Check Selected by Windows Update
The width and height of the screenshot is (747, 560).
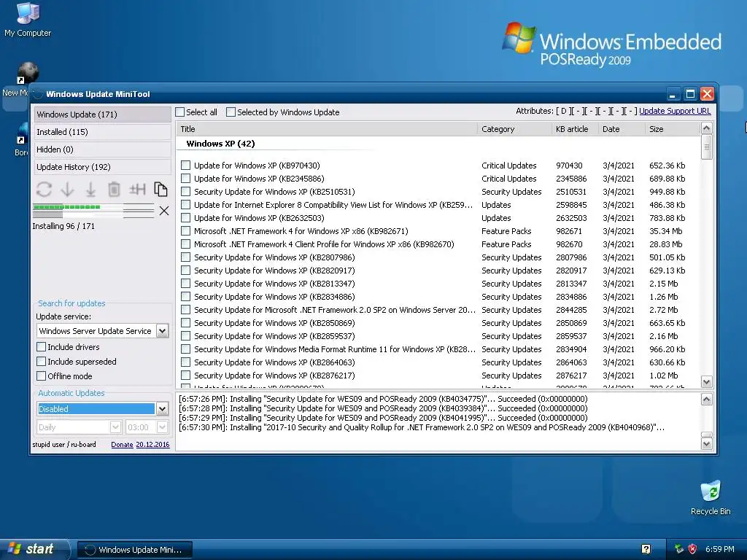(231, 112)
